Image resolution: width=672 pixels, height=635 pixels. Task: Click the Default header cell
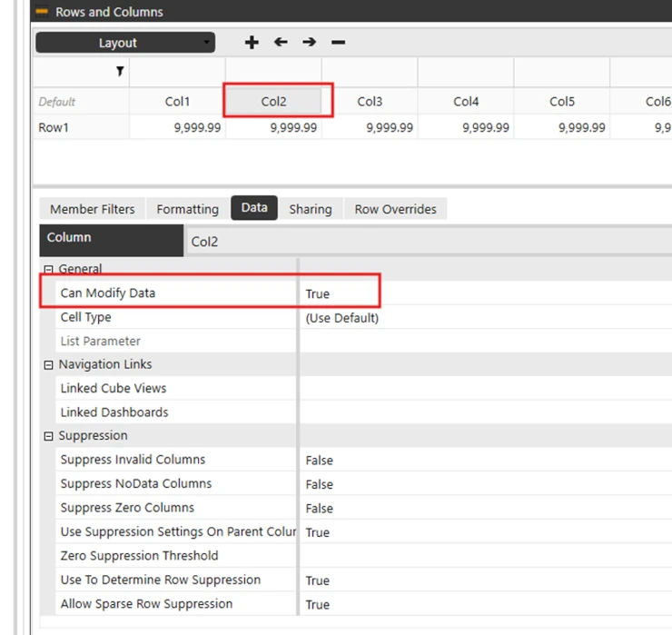coord(81,102)
